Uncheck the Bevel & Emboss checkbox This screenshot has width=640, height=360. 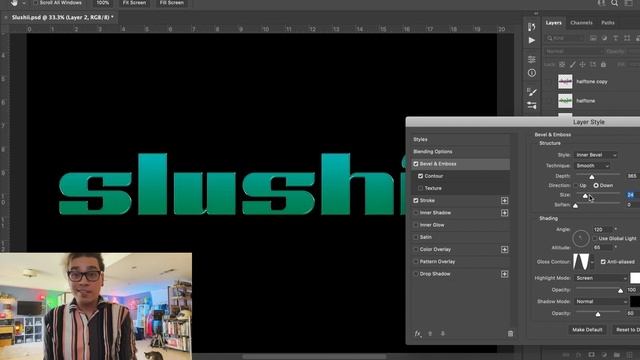tap(416, 164)
